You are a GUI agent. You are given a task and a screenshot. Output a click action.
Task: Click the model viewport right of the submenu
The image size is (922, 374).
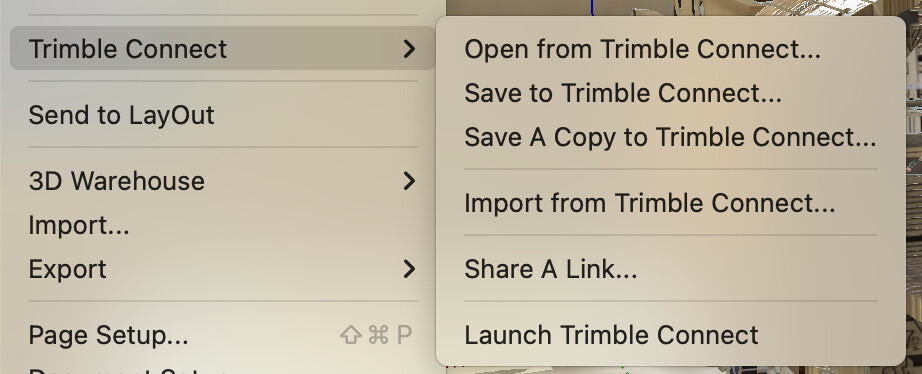(914, 176)
